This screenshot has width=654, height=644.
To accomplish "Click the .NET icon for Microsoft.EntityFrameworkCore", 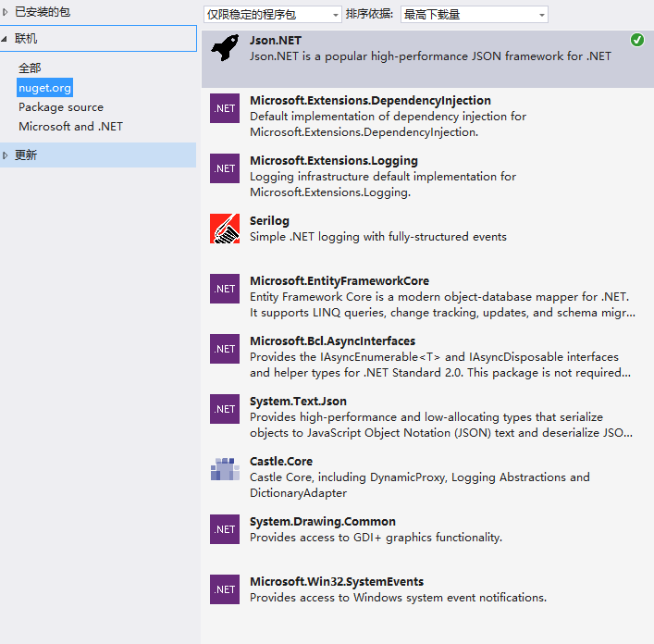I will [x=225, y=289].
